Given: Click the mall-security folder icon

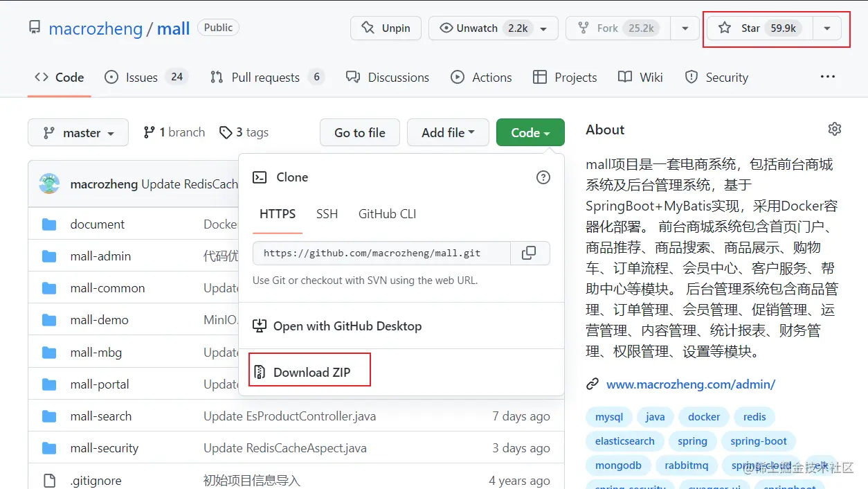Looking at the screenshot, I should click(49, 447).
